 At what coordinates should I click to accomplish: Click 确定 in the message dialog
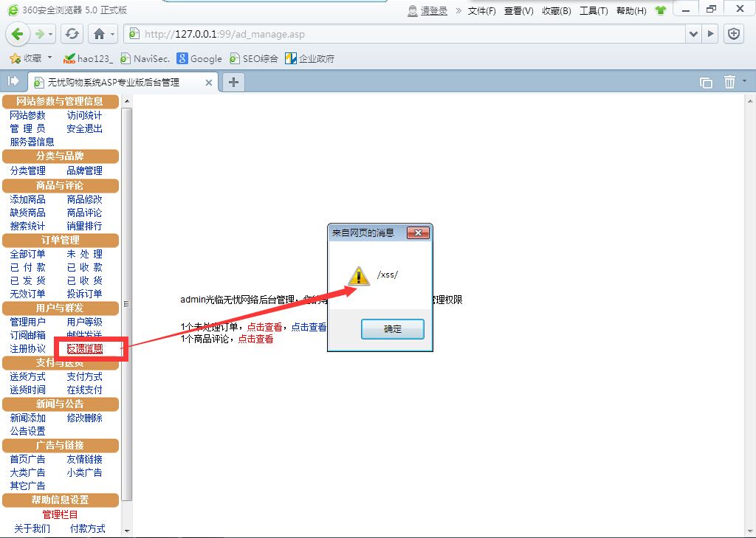click(393, 329)
